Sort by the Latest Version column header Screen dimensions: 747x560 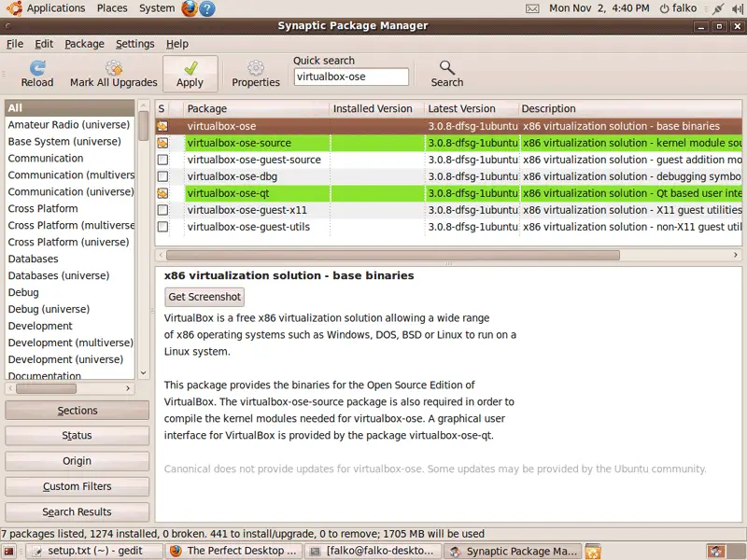pyautogui.click(x=472, y=108)
